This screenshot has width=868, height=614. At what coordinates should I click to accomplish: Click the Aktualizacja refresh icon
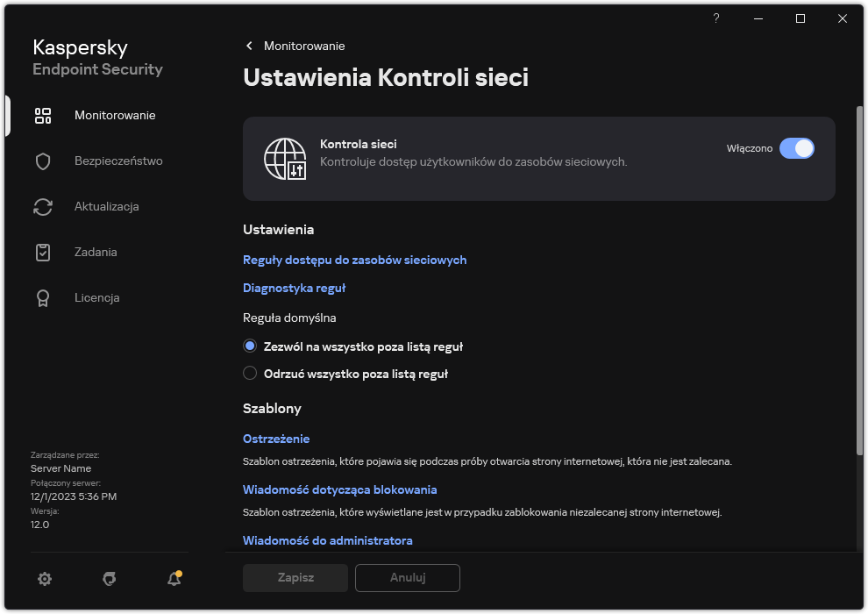click(x=43, y=206)
